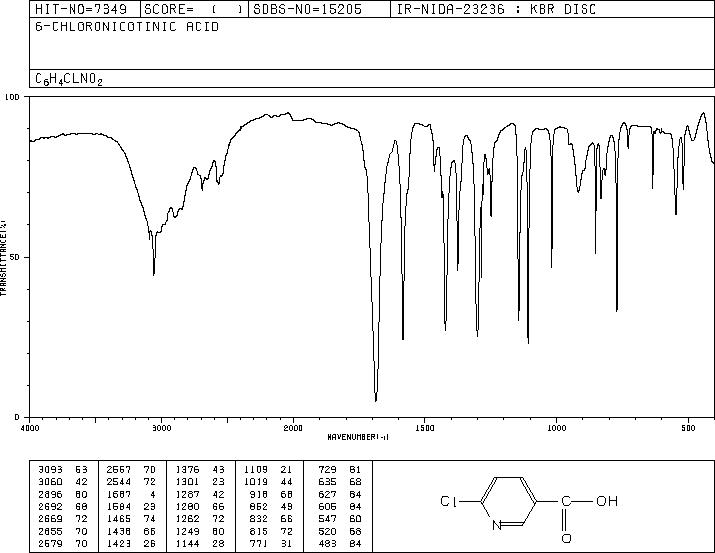Select the SCORE= header field
715x553 pixels.
click(x=194, y=9)
